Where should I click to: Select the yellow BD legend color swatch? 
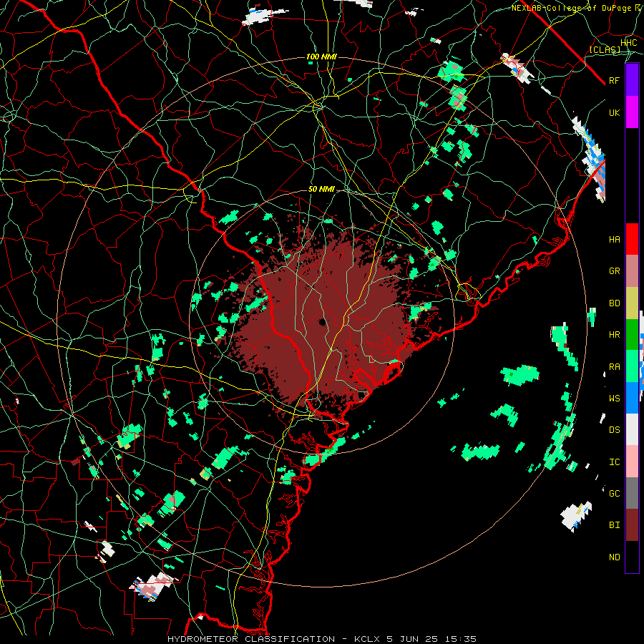(x=632, y=303)
